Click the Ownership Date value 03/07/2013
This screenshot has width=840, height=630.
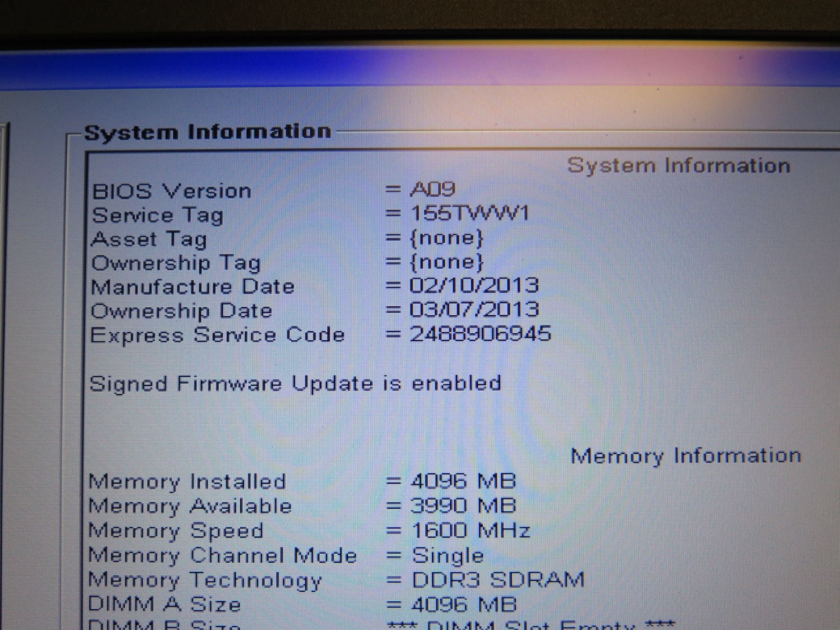click(x=474, y=310)
